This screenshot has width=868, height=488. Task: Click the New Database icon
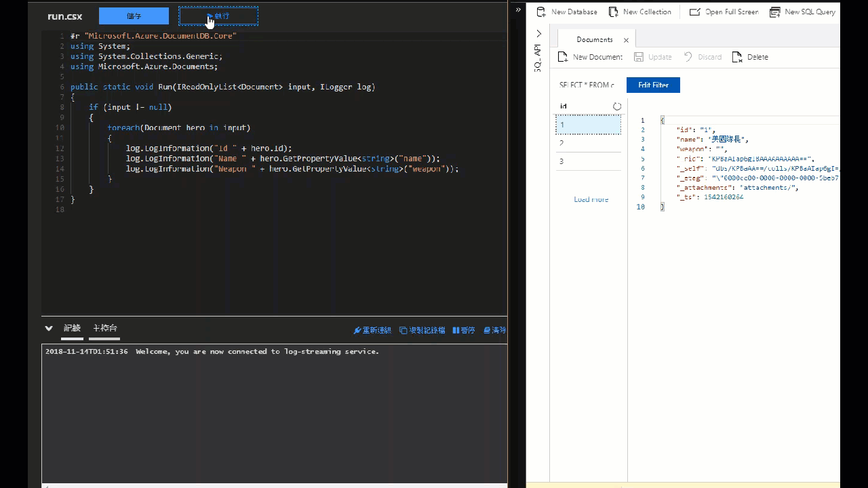(541, 12)
